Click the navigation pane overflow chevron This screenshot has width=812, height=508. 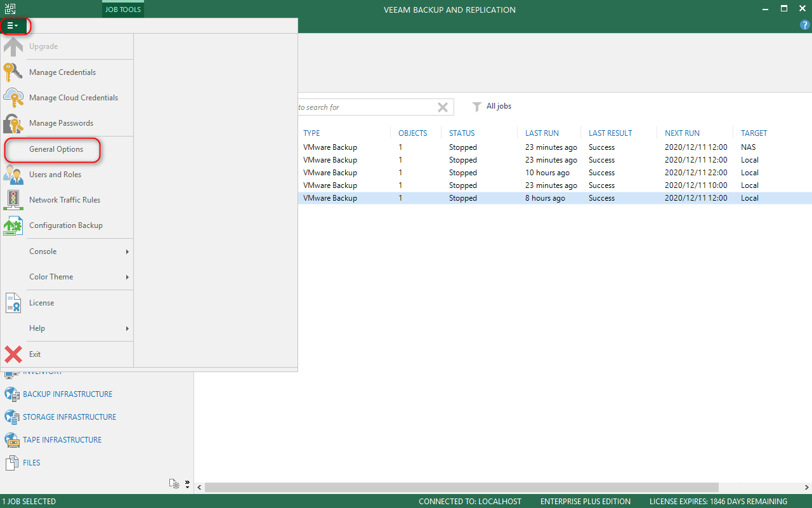(x=187, y=484)
